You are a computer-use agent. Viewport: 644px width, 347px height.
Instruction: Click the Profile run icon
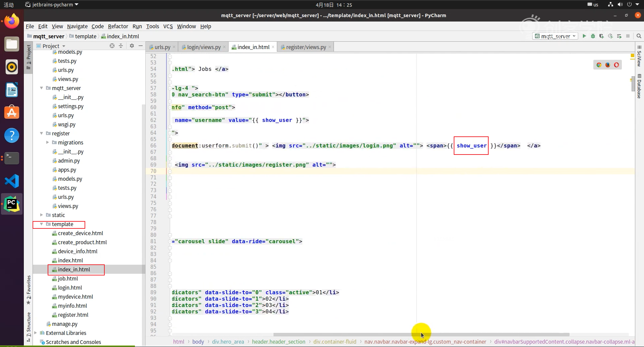(x=610, y=36)
